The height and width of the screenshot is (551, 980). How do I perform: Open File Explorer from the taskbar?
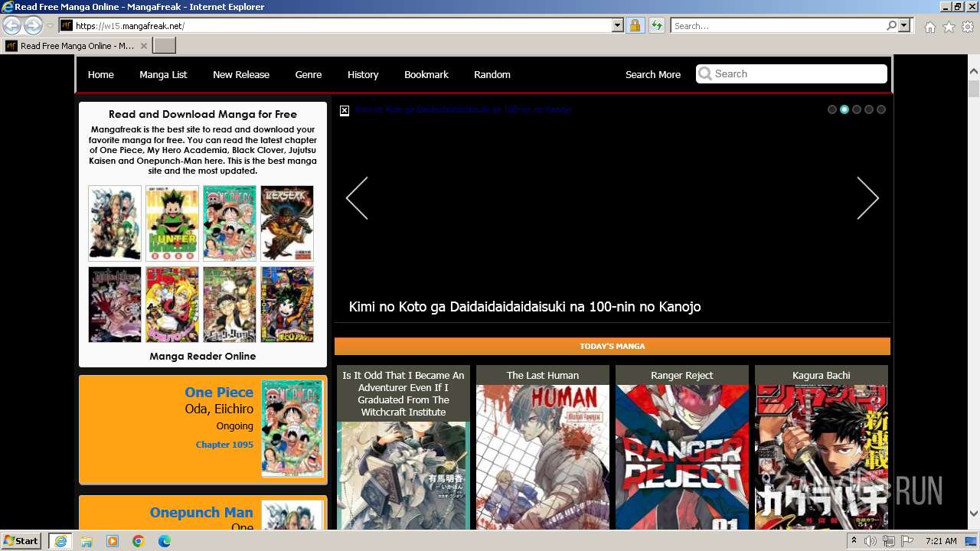click(87, 541)
